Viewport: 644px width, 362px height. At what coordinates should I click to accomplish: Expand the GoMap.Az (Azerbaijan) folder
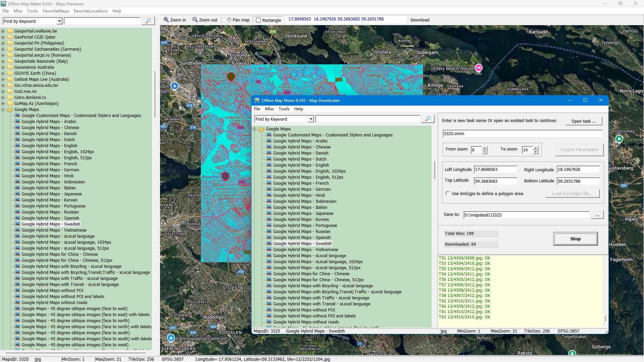[x=3, y=104]
